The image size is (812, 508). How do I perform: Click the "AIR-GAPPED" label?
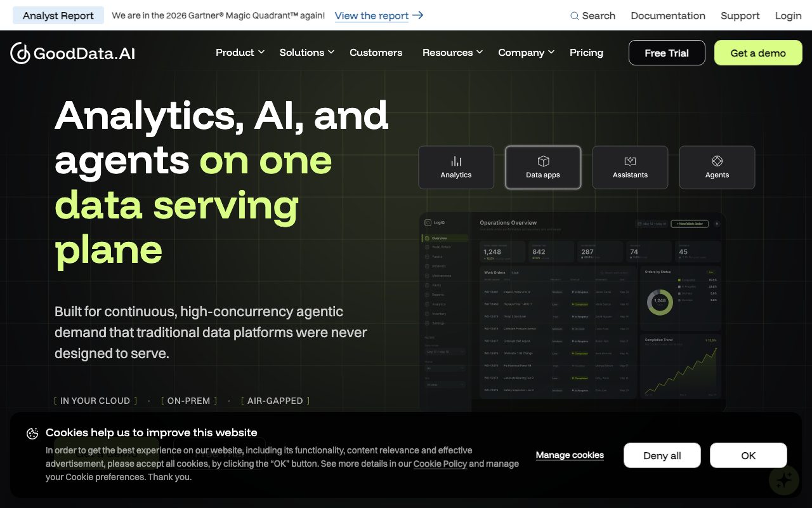coord(275,401)
